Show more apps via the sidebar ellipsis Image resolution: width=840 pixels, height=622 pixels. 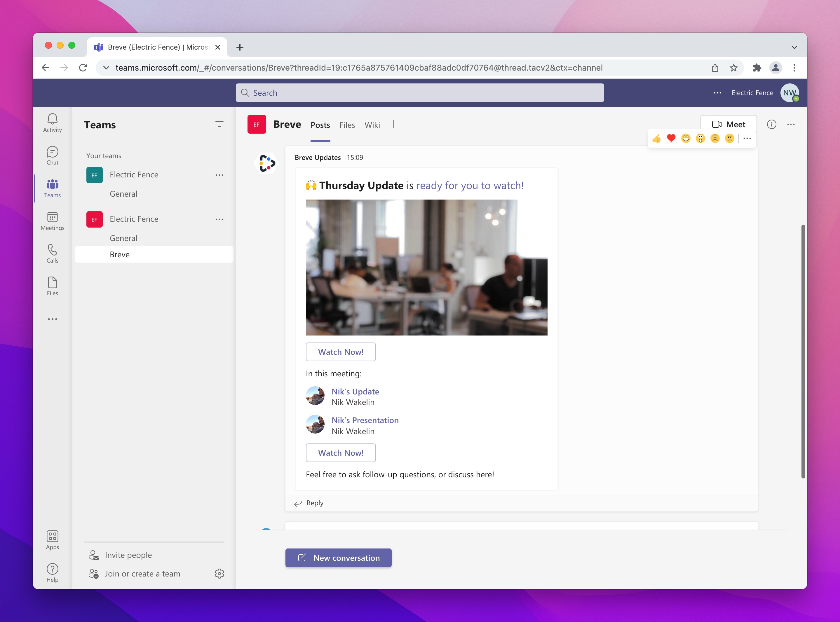52,319
